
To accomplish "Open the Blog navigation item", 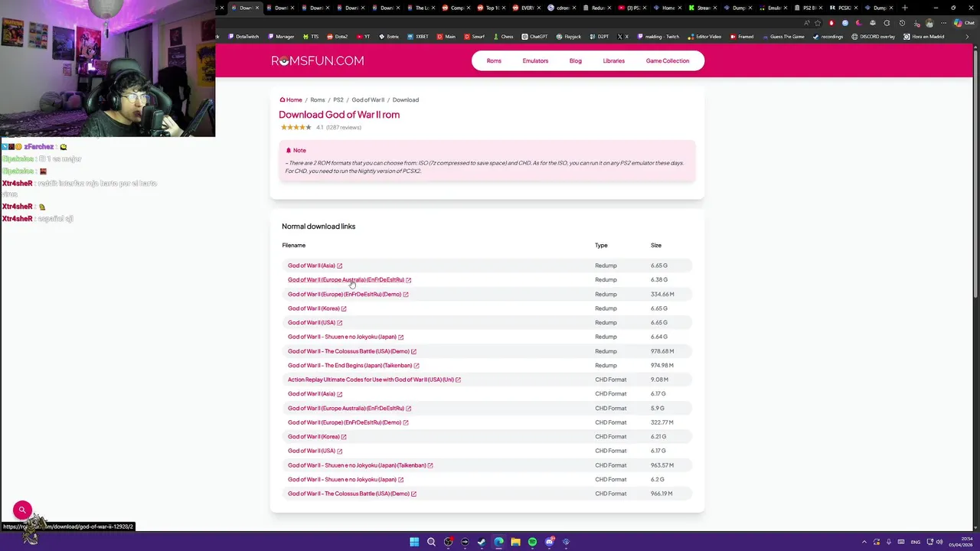I will [575, 60].
